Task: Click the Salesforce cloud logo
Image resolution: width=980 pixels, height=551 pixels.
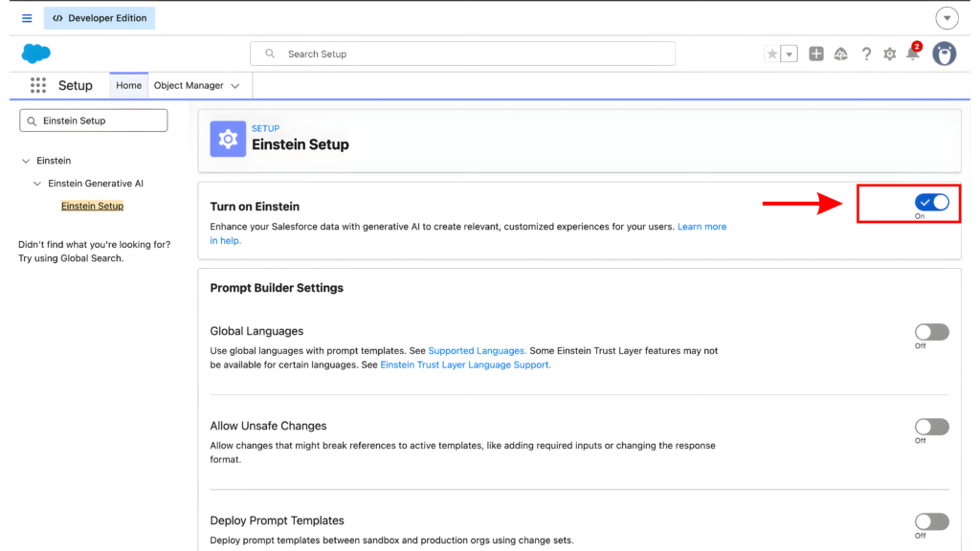Action: [35, 54]
